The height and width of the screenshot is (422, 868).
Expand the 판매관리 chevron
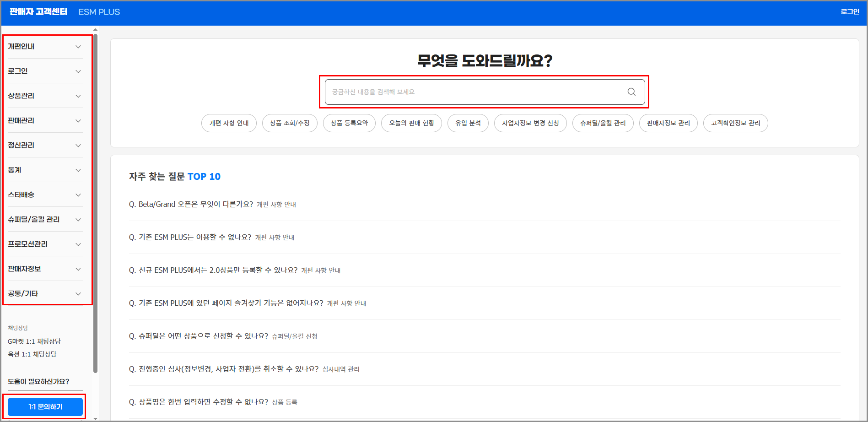(78, 121)
